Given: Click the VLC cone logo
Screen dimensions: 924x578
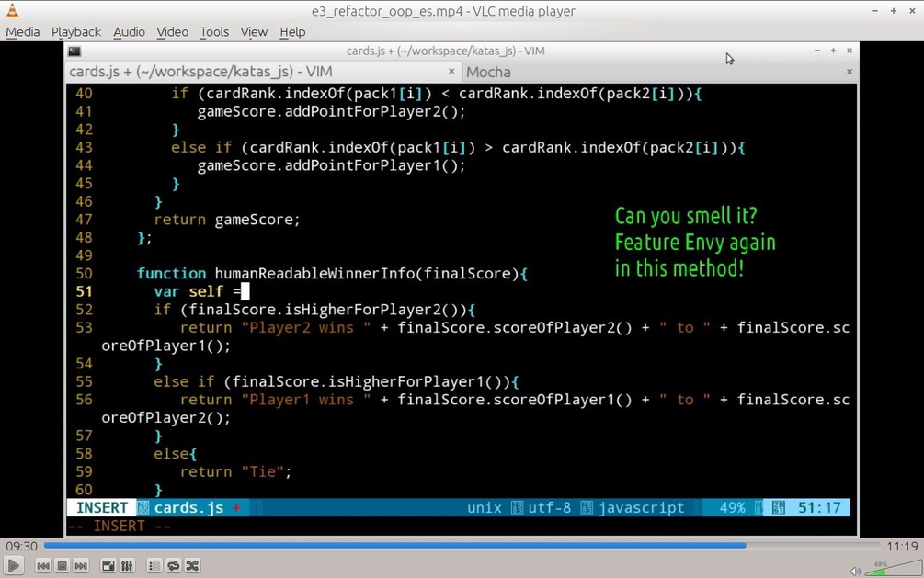Looking at the screenshot, I should click(x=12, y=11).
